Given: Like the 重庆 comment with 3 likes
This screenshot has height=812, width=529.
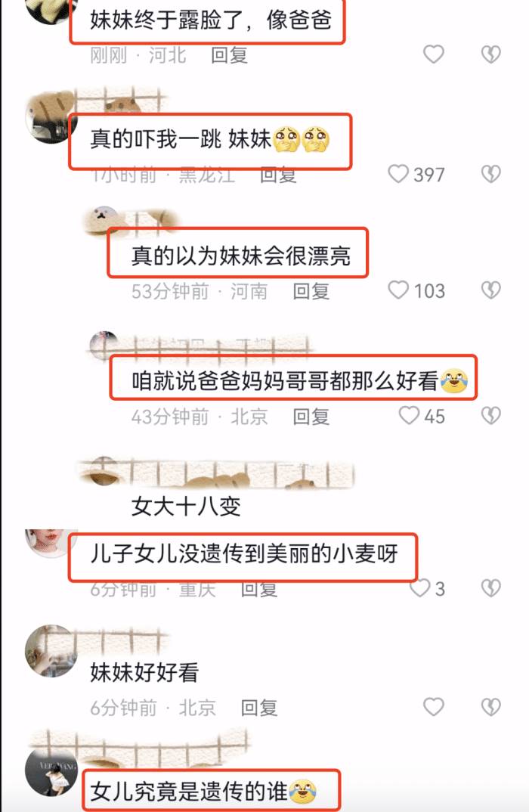Looking at the screenshot, I should (x=419, y=587).
